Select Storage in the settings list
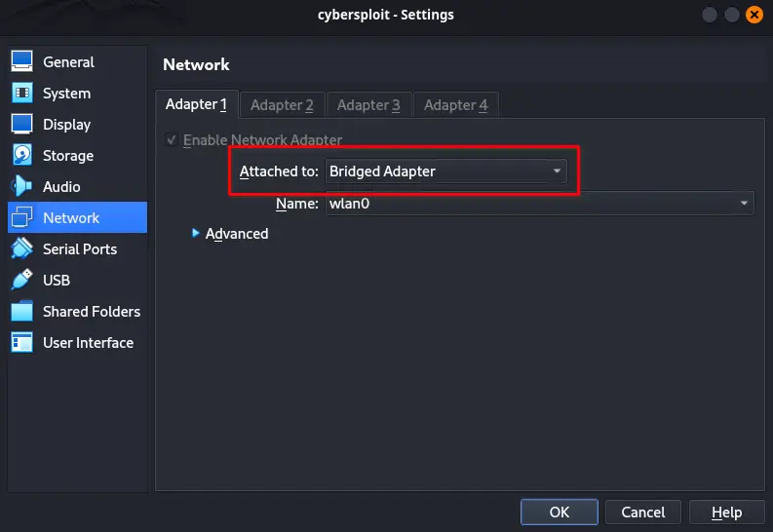This screenshot has height=532, width=773. point(77,155)
